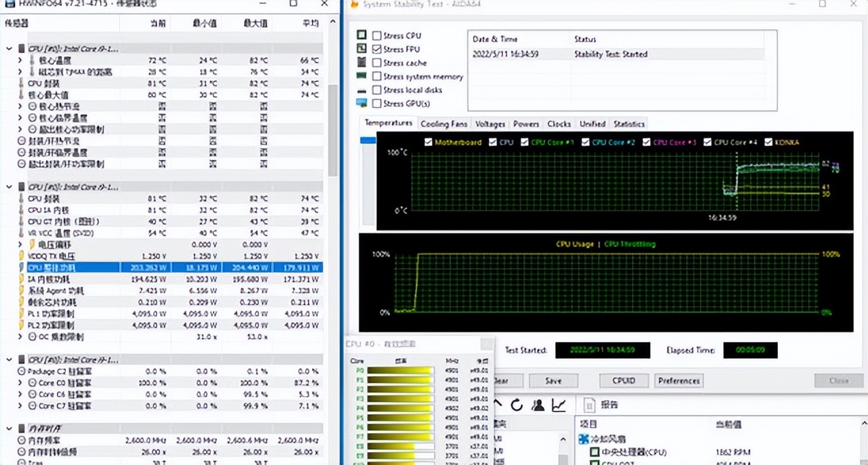Enable the Stress local disks checkbox
Image resolution: width=868 pixels, height=465 pixels.
[x=376, y=90]
